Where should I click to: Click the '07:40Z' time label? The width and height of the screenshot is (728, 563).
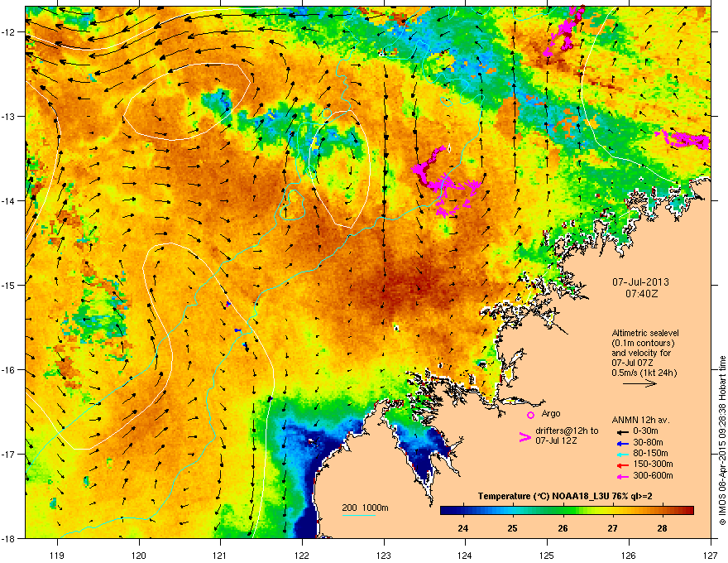[x=642, y=294]
